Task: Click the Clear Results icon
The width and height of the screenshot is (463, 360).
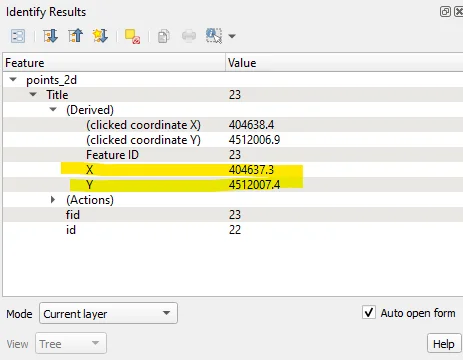Action: click(132, 36)
